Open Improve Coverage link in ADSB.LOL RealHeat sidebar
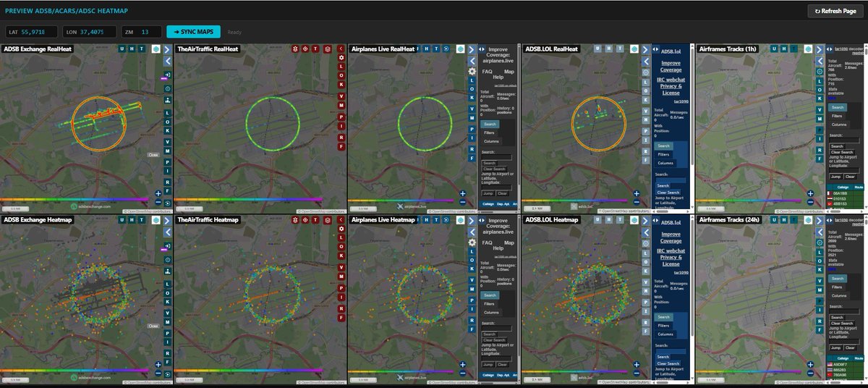Screen dimensions: 868x388 point(671,67)
